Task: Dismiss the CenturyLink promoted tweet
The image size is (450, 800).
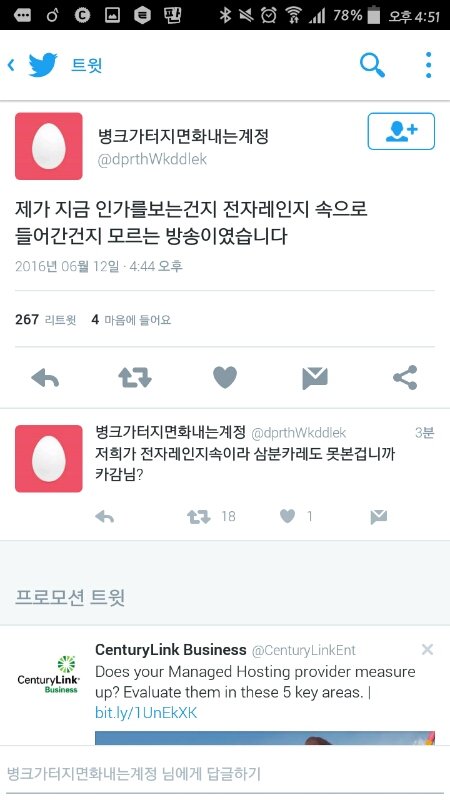Action: (x=428, y=649)
